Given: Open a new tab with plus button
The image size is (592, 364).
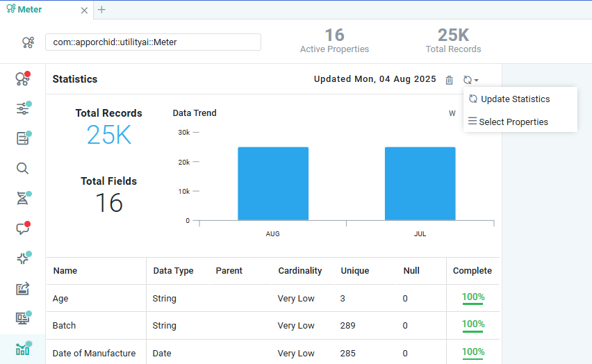Looking at the screenshot, I should coord(101,10).
